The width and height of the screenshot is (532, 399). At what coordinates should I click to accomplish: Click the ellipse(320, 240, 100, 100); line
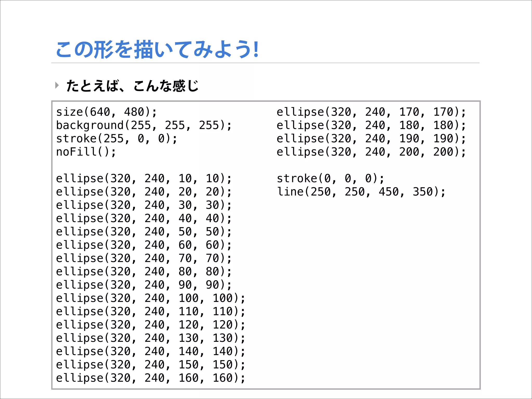coord(150,298)
